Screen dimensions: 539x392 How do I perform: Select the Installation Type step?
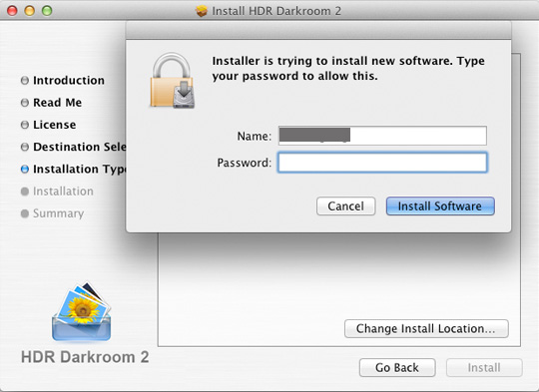[x=80, y=169]
